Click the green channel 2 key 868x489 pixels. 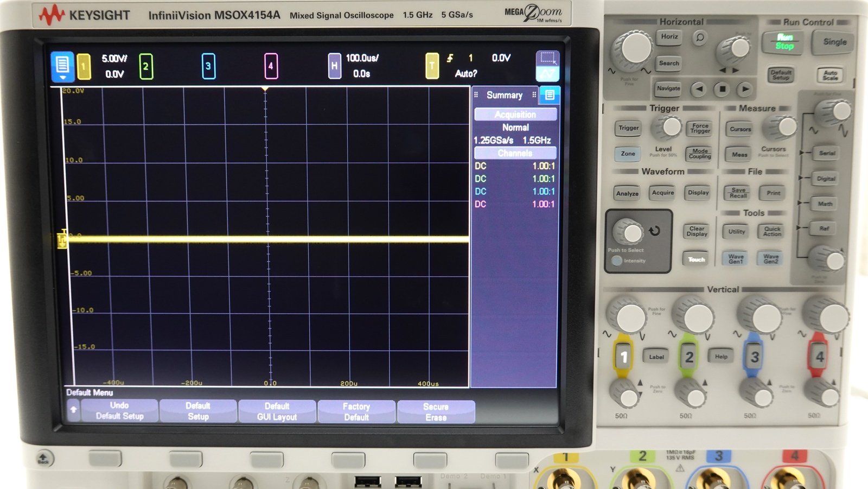tap(689, 357)
